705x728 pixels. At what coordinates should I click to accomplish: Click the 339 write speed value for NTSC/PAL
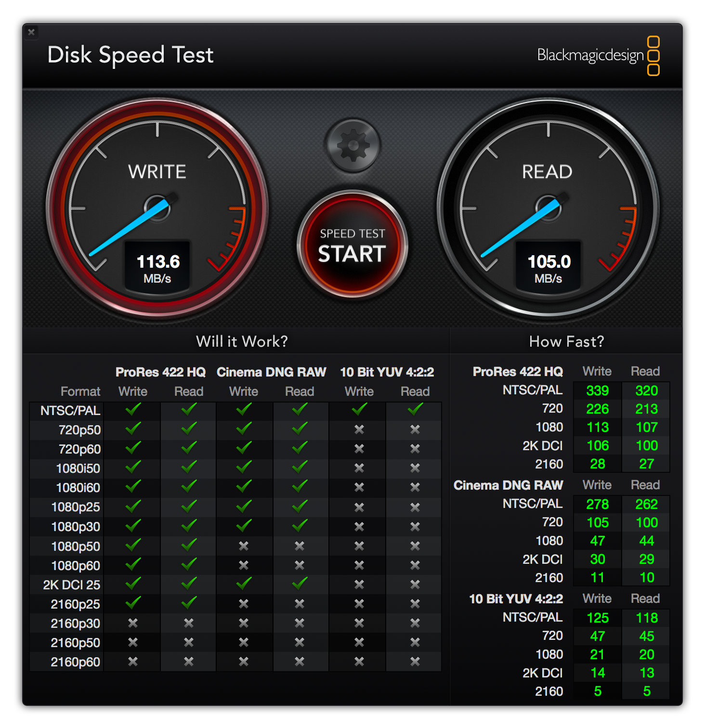click(597, 390)
